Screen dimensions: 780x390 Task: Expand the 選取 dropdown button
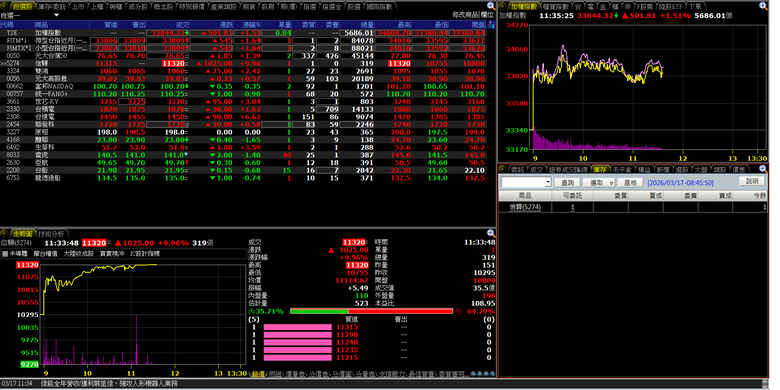[600, 183]
